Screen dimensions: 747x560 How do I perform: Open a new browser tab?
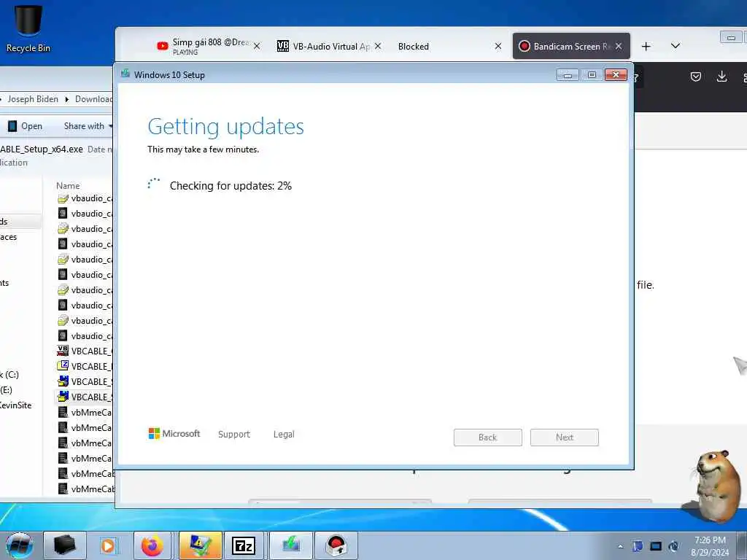646,46
